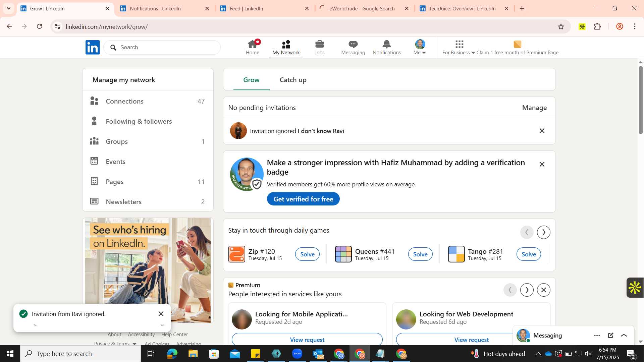
Task: Click the Tango game icon
Action: coord(456,254)
